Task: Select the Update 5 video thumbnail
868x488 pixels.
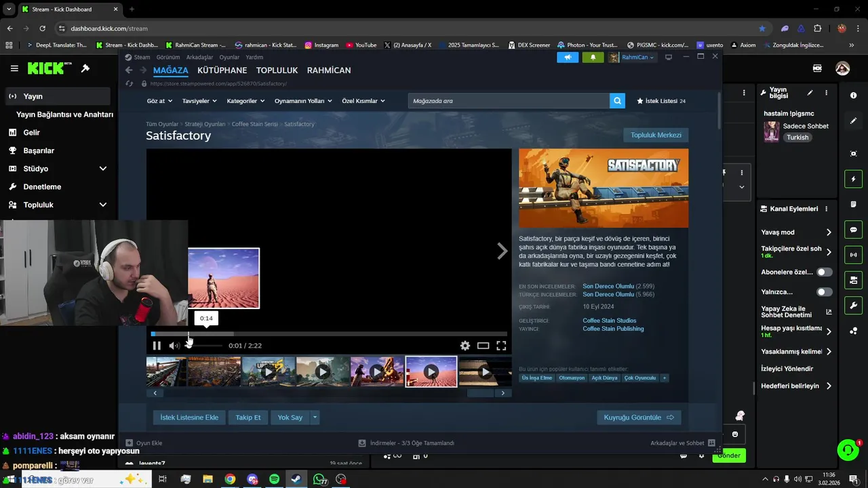Action: click(269, 371)
